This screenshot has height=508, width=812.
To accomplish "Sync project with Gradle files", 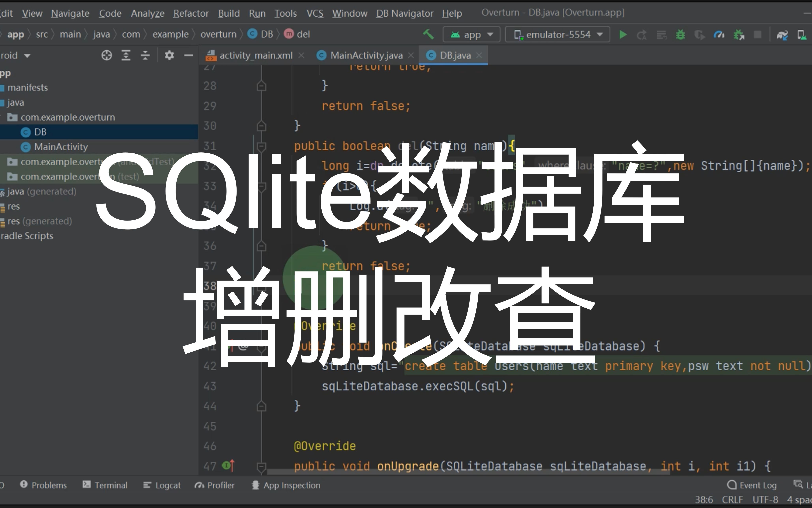I will coord(782,35).
